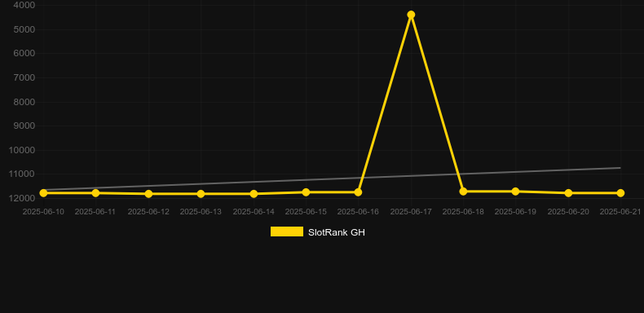Click the peak data point on 2025-06-17
The width and height of the screenshot is (644, 313).
(411, 15)
